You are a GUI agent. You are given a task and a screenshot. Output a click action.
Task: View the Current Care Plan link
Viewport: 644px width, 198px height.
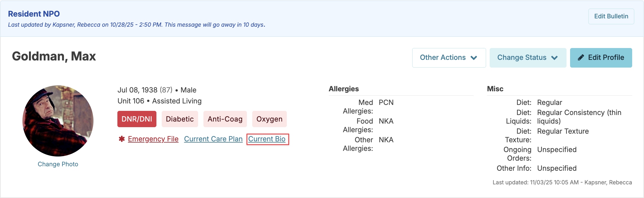click(213, 139)
